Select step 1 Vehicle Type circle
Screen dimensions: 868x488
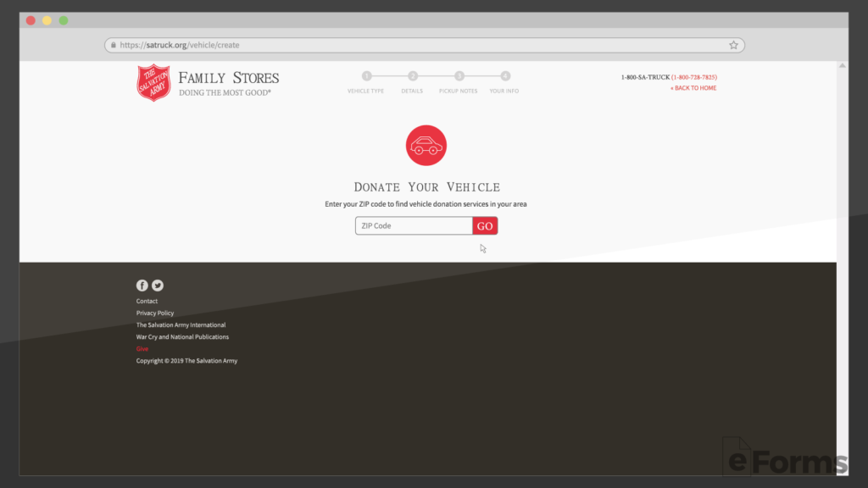click(366, 76)
